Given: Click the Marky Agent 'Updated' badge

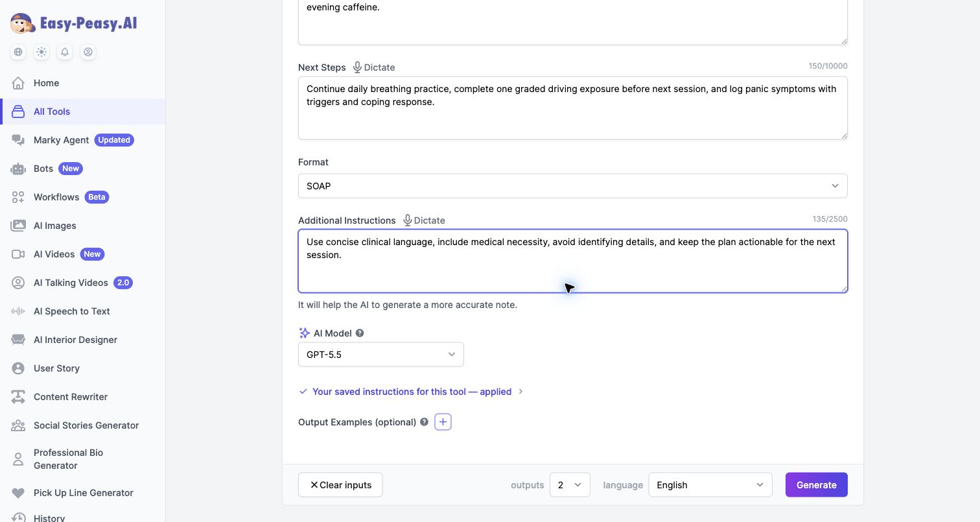Looking at the screenshot, I should (x=114, y=140).
